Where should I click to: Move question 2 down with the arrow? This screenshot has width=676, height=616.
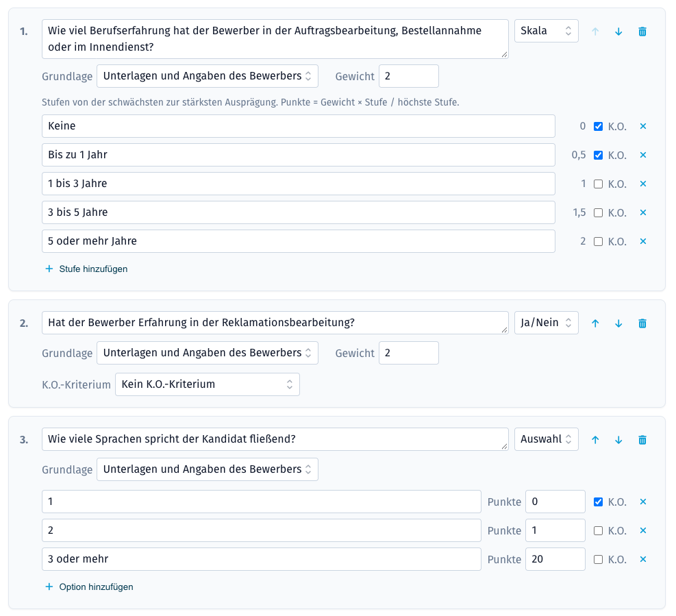click(x=618, y=323)
